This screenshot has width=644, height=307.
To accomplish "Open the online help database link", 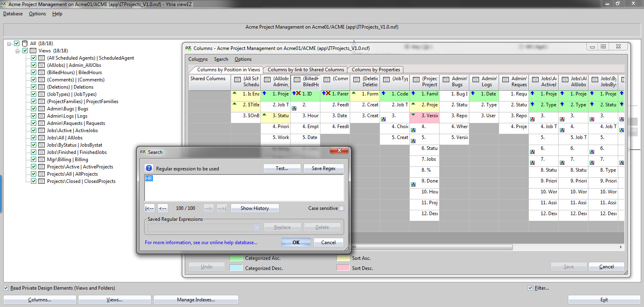I will coord(201,243).
